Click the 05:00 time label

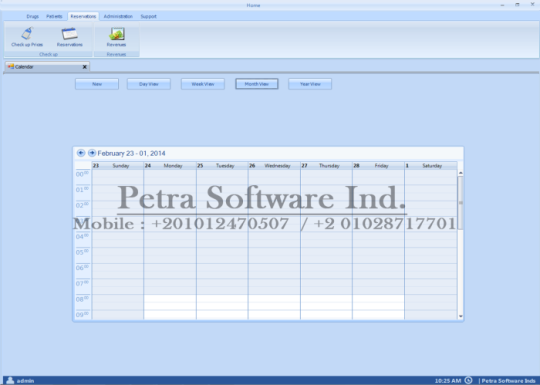point(82,252)
